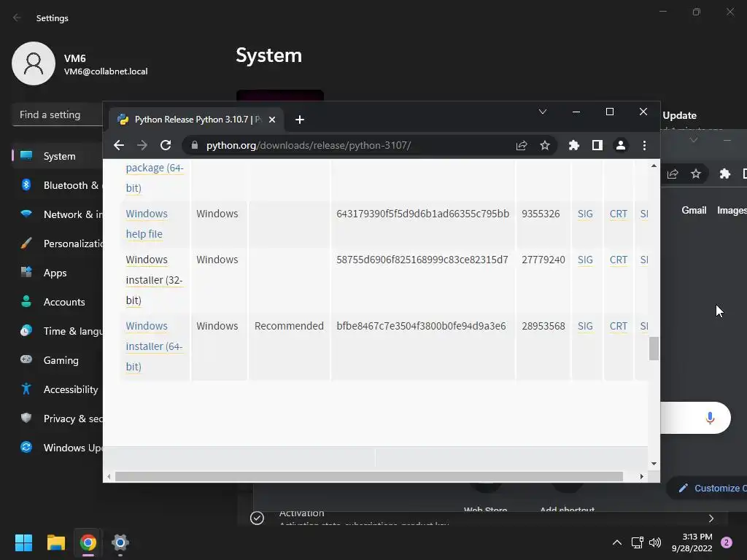Image resolution: width=747 pixels, height=560 pixels.
Task: Open Personalization in Settings sidebar
Action: point(57,244)
